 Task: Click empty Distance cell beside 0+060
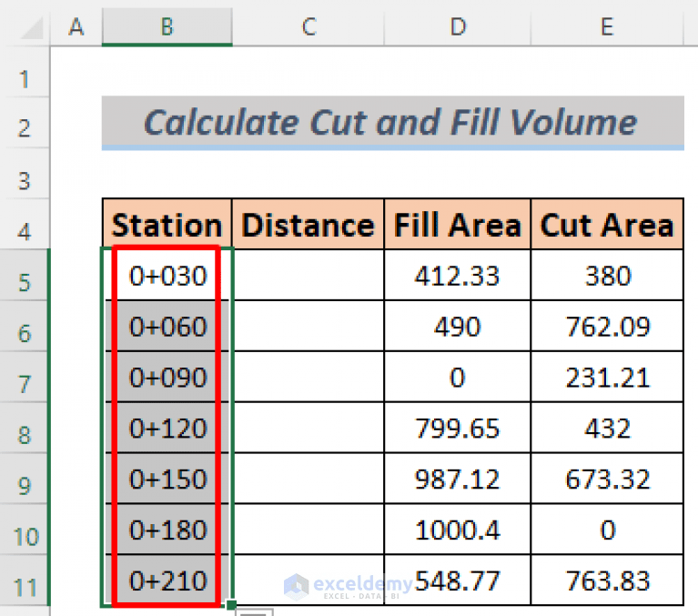pyautogui.click(x=308, y=327)
